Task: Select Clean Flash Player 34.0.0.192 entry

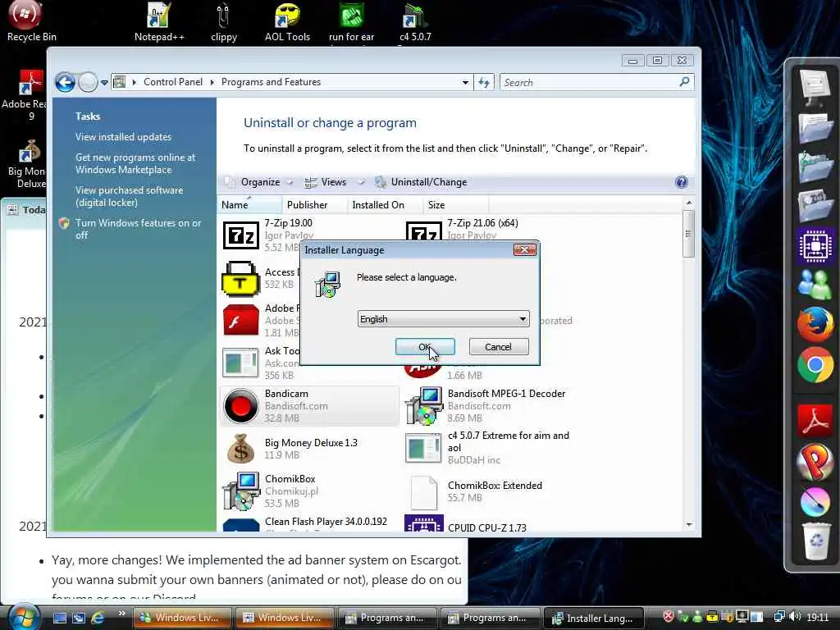Action: pyautogui.click(x=326, y=521)
